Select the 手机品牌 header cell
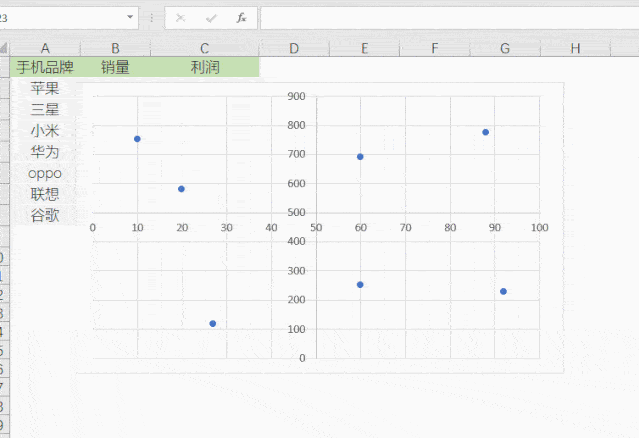The width and height of the screenshot is (639, 438). click(x=45, y=68)
